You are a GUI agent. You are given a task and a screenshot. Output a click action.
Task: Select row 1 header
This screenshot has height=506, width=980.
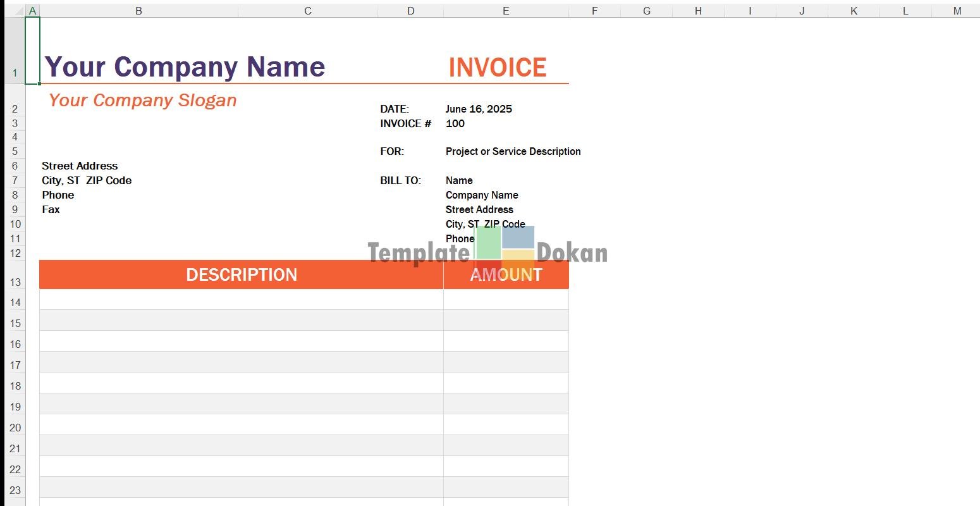[15, 73]
